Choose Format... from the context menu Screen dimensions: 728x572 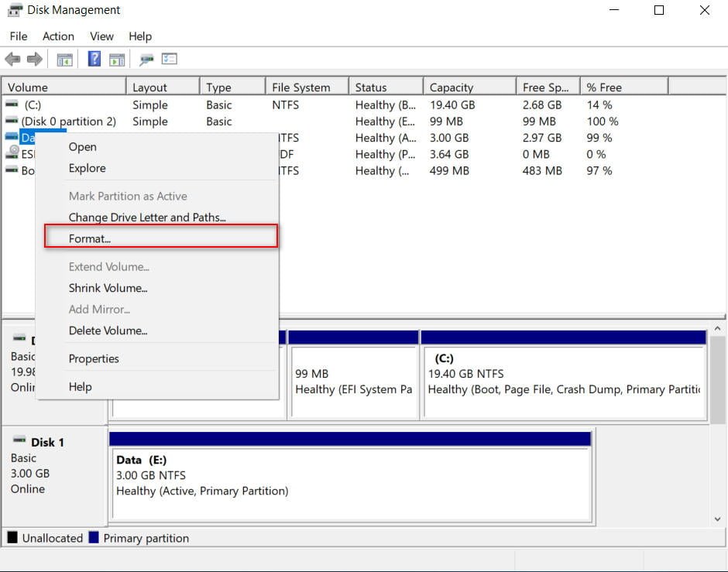90,238
